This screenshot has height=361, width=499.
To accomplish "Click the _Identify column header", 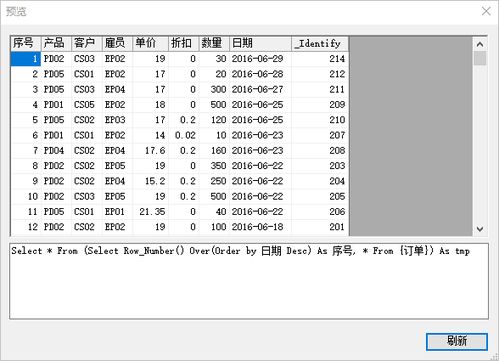I will pyautogui.click(x=320, y=43).
